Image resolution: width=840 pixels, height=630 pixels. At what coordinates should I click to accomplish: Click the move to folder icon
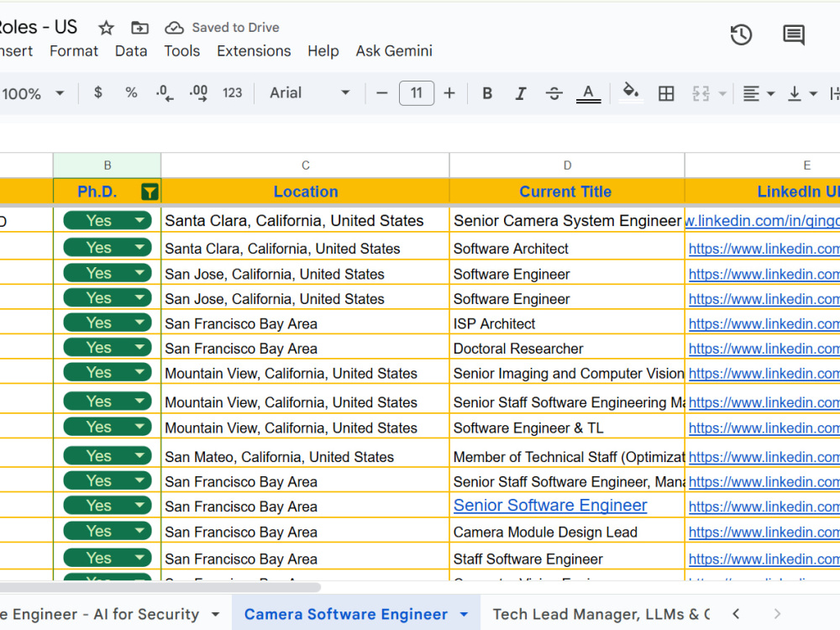click(x=139, y=28)
